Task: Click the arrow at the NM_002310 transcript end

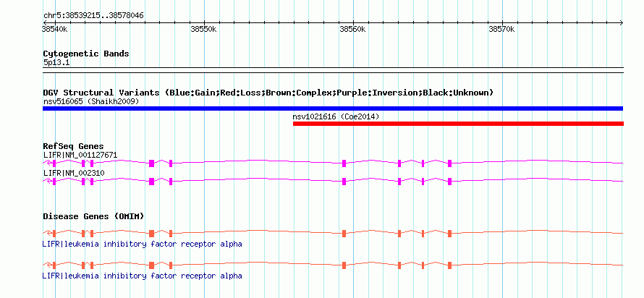Action: point(50,182)
